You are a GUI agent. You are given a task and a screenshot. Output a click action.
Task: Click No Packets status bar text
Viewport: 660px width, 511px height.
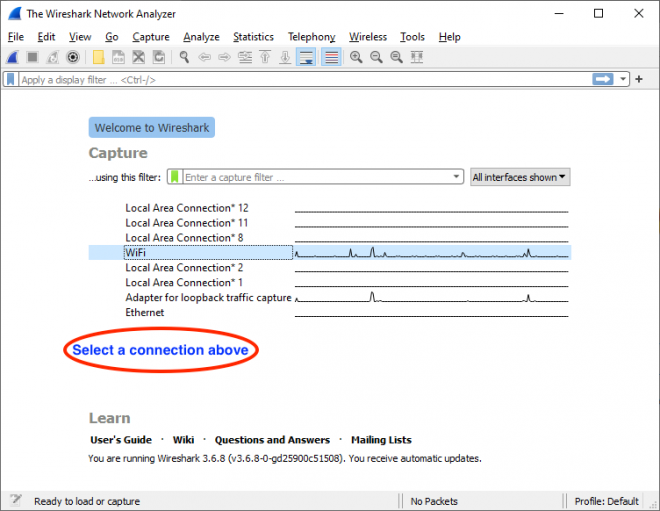(434, 501)
